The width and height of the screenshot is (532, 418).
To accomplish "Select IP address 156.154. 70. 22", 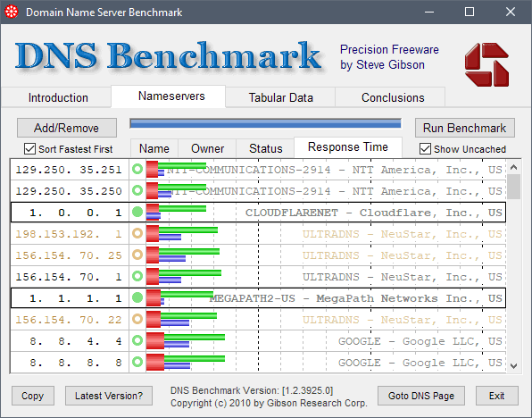I will (69, 320).
